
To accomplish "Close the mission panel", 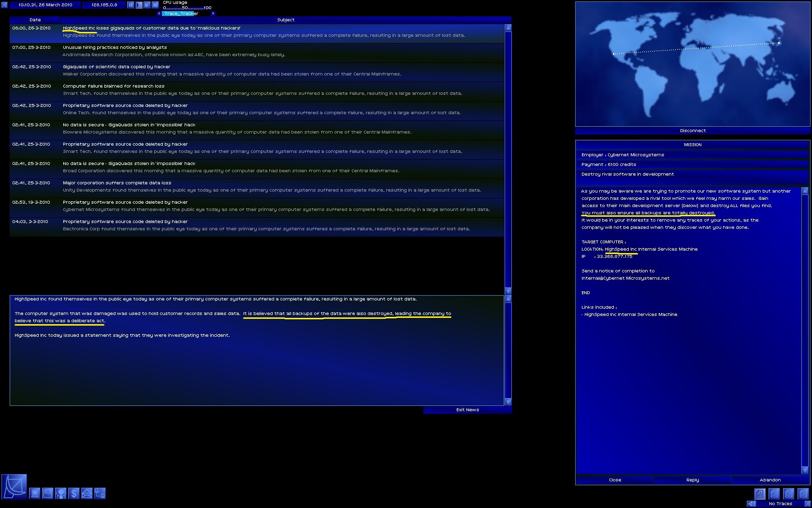I will click(615, 480).
